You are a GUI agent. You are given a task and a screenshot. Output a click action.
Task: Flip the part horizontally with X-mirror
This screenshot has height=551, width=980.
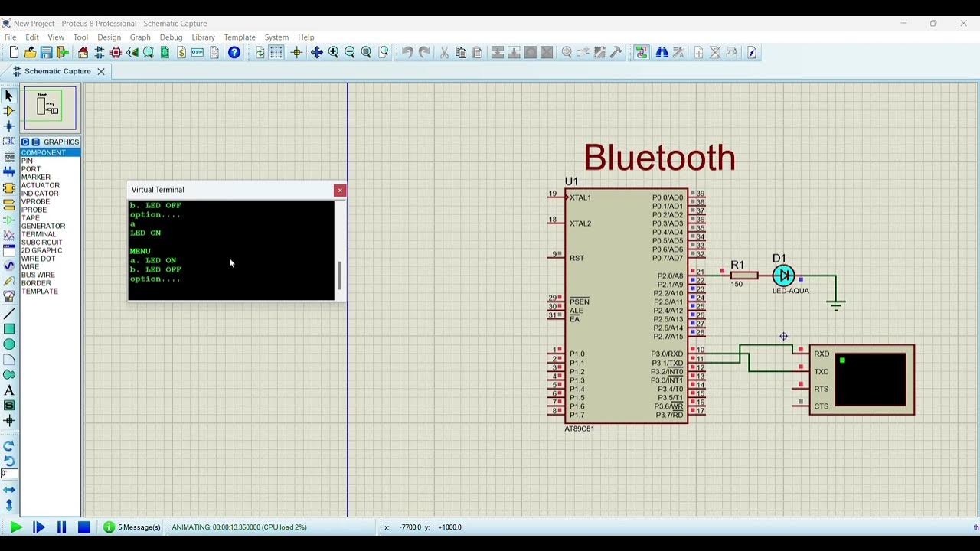[x=9, y=490]
